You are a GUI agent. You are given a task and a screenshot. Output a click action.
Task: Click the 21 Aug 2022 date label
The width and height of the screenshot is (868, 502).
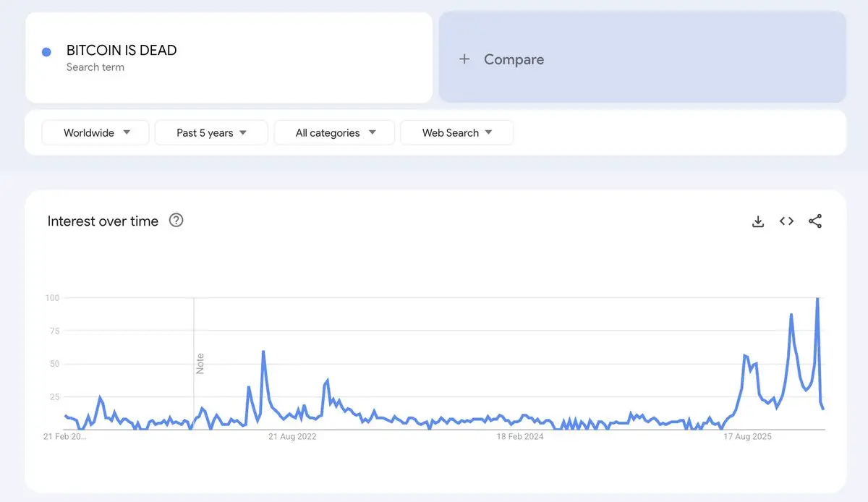(292, 437)
